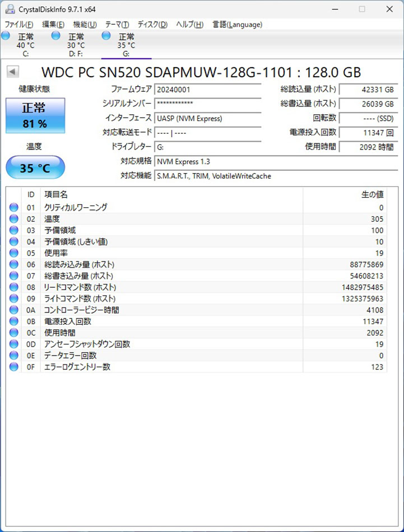Open the ディスク(D) menu
404x532 pixels.
[152, 25]
